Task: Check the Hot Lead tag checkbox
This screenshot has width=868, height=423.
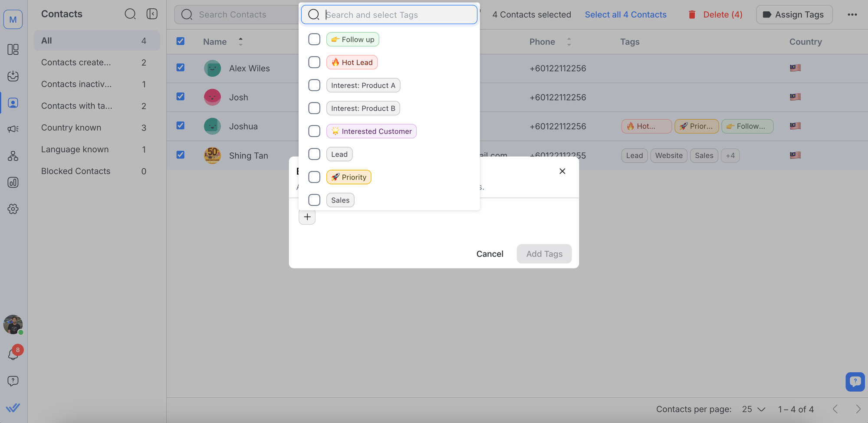Action: tap(314, 62)
